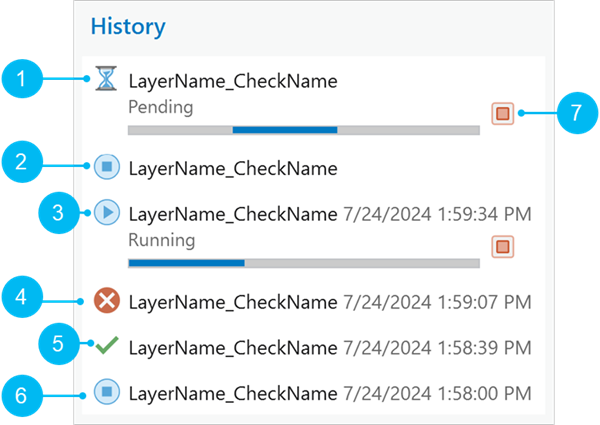Viewport: 600px width, 425px height.
Task: Click the progress bar under the Pending status
Action: [303, 129]
